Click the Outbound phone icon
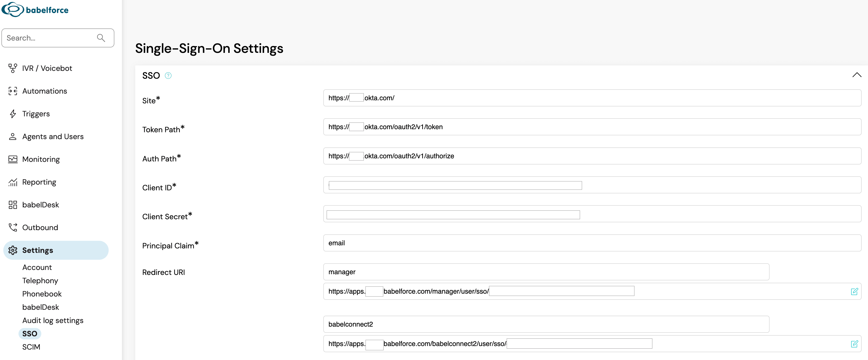Viewport: 868px width, 360px height. (x=13, y=228)
